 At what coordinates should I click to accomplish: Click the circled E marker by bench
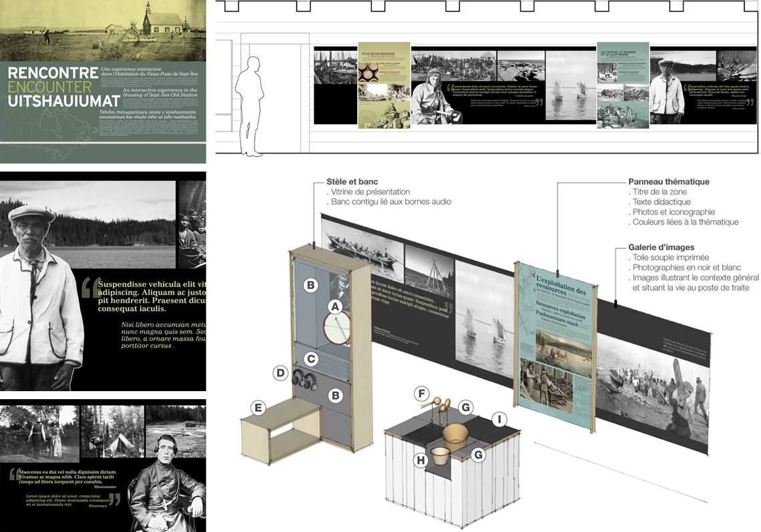(x=258, y=408)
